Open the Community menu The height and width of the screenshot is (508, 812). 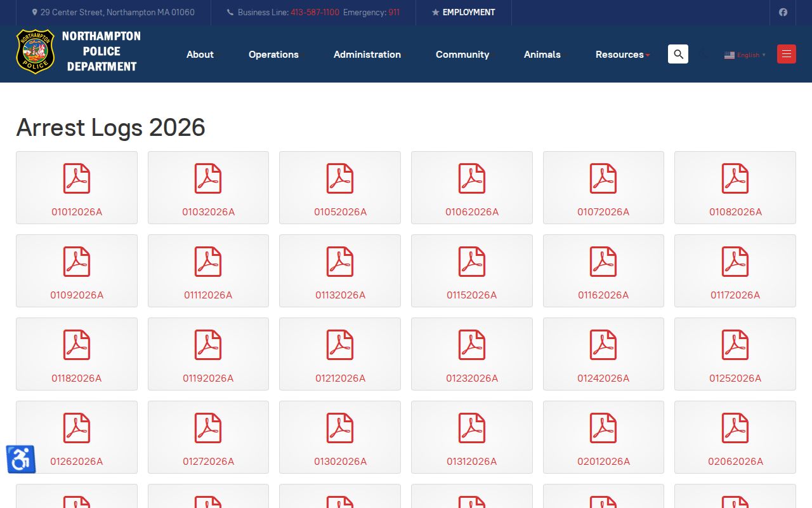point(462,55)
